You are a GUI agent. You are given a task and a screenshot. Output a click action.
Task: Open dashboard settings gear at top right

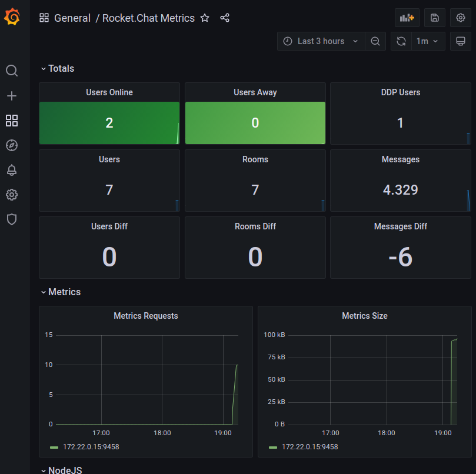coord(461,18)
